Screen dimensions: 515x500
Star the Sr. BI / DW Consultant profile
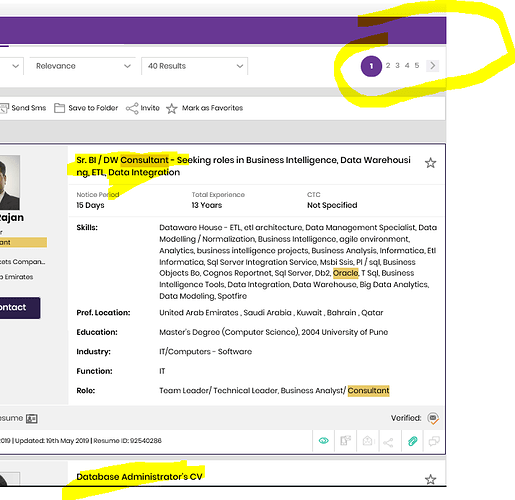click(430, 163)
